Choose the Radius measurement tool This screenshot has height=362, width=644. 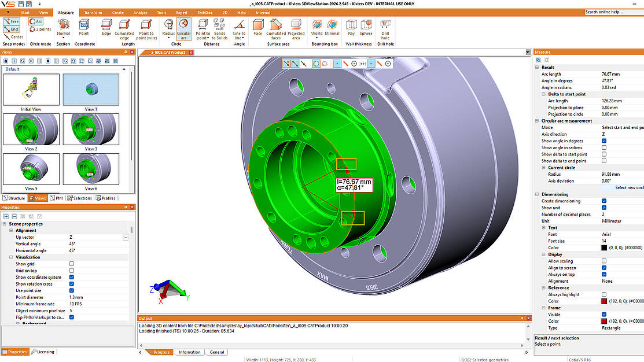(x=168, y=29)
